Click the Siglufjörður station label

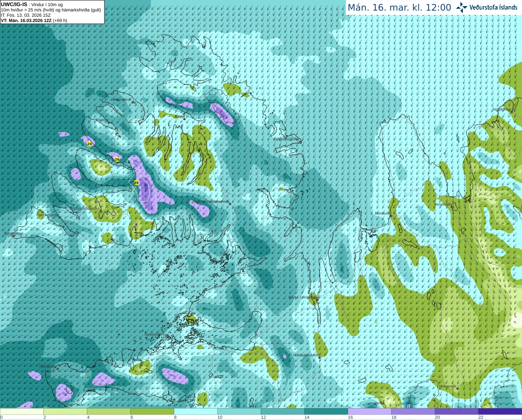(501, 109)
